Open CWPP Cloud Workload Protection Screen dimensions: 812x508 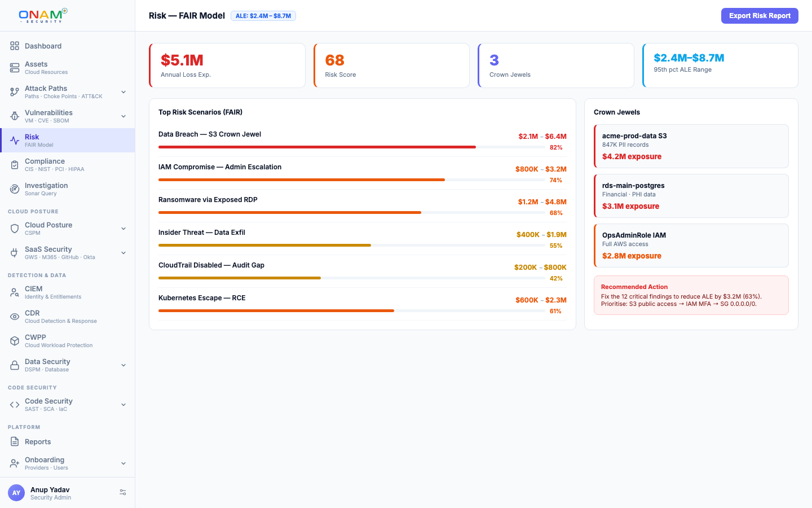coord(68,341)
